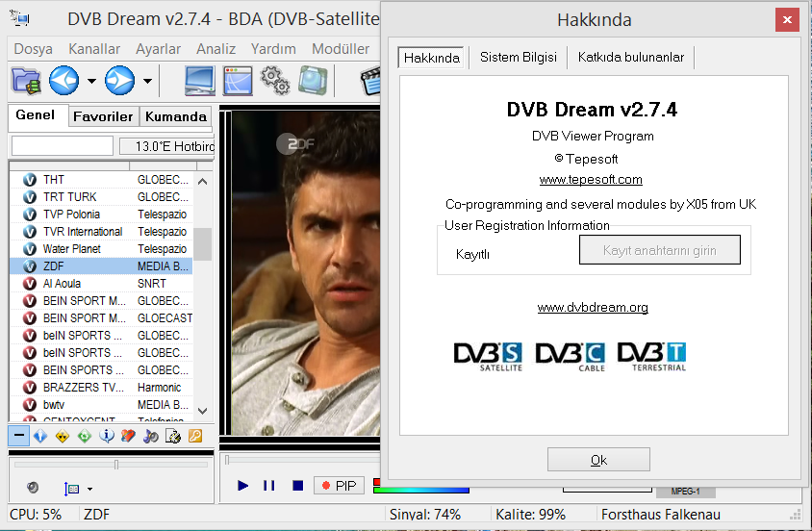Viewport: 812px width, 531px height.
Task: Open www.dvbdream.org link
Action: click(593, 308)
